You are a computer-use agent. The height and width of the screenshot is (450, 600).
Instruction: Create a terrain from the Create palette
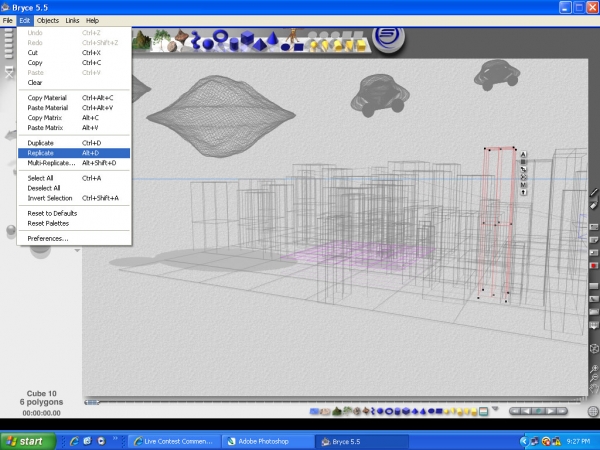coord(140,40)
